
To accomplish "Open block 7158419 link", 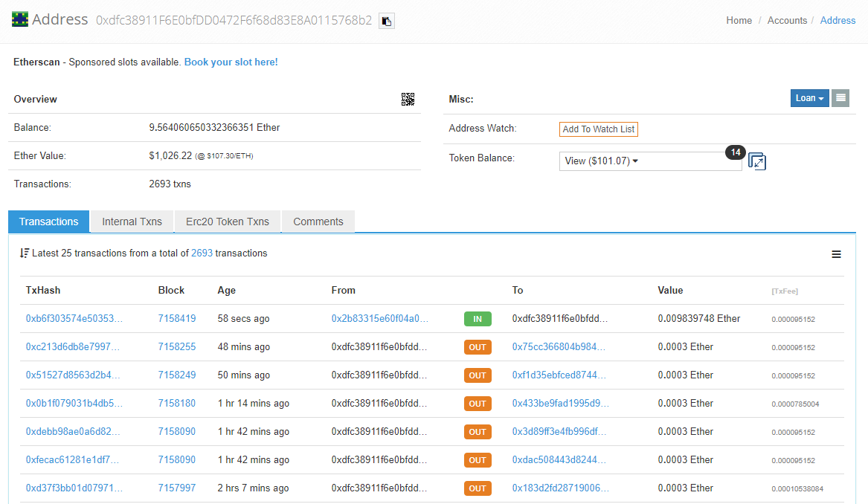I will click(x=177, y=319).
